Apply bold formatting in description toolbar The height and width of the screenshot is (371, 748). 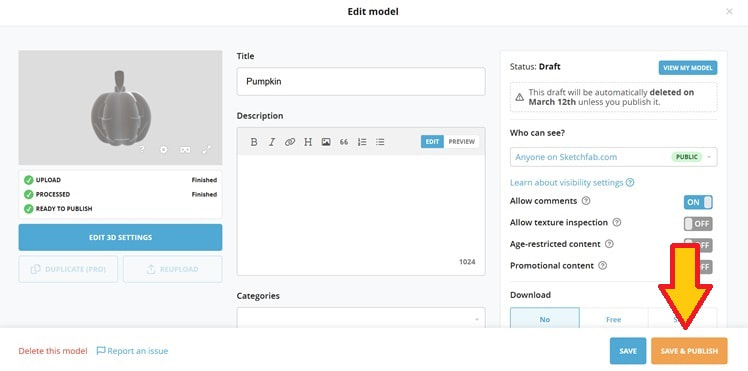coord(254,142)
